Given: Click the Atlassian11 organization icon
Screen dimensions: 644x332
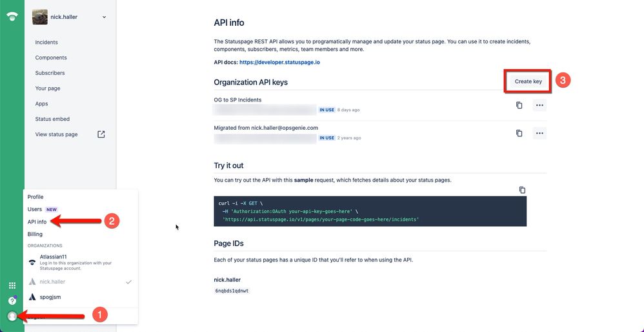Looking at the screenshot, I should click(32, 262).
